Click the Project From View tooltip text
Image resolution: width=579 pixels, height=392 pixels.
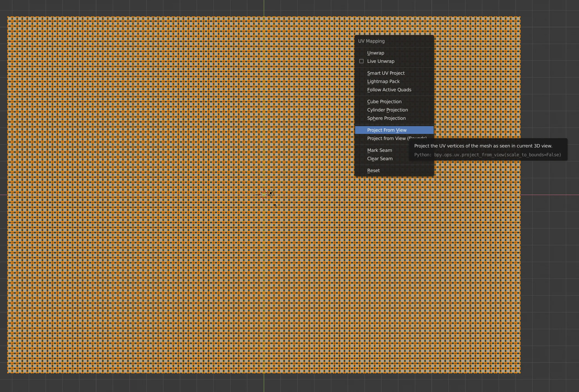coord(483,146)
